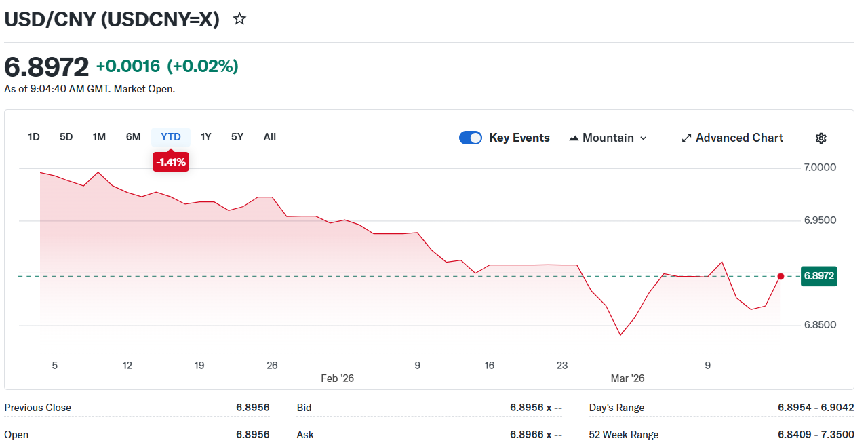Select the YTD range tab
The width and height of the screenshot is (868, 447).
point(171,137)
